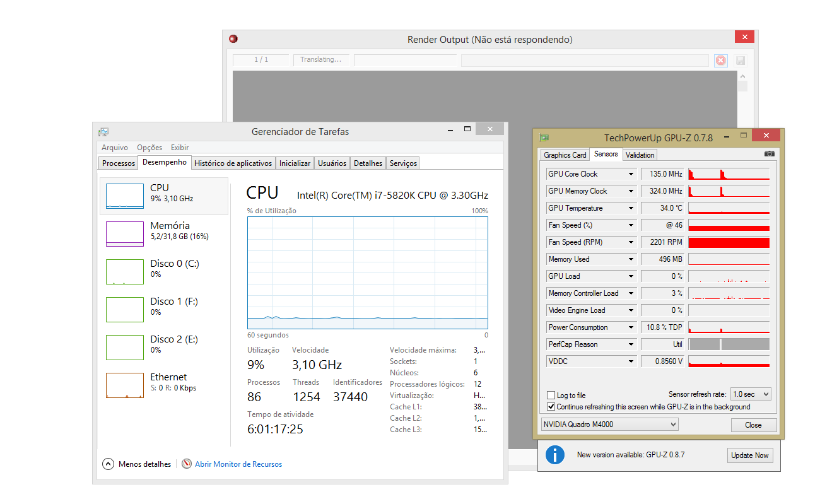Click the Update Now button
This screenshot has height=504, width=832.
(x=750, y=455)
